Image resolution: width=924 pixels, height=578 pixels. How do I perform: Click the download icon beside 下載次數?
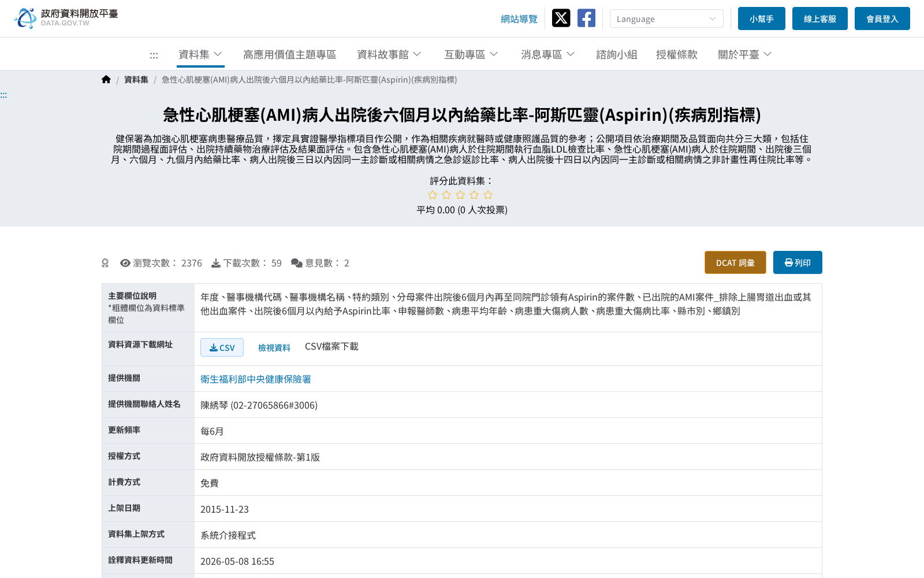tap(216, 263)
